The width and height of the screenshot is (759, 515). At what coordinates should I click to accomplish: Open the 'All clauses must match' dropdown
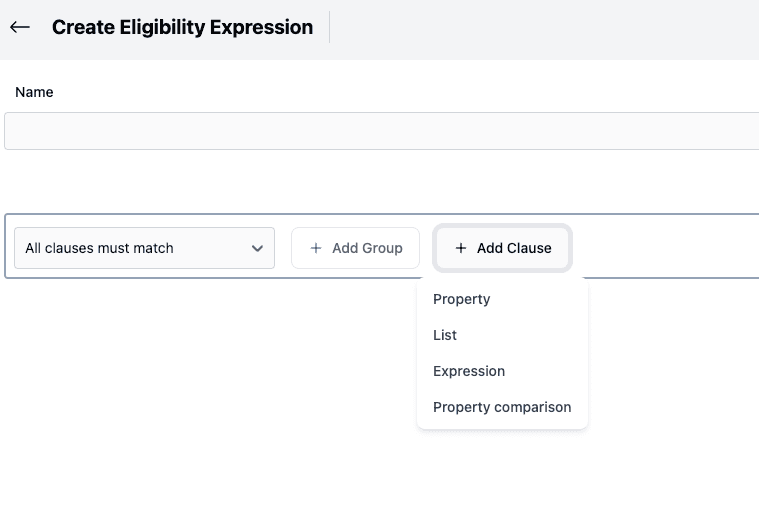(x=144, y=248)
